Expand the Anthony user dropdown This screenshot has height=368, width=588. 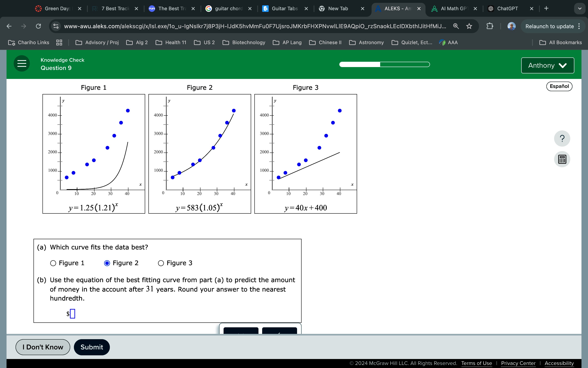[548, 65]
